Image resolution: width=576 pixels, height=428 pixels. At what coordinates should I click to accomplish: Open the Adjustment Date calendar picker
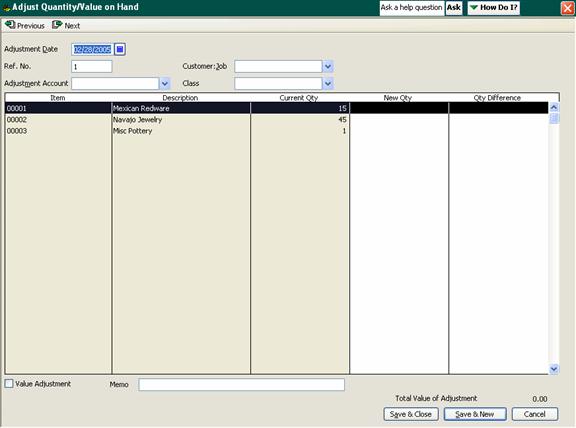tap(120, 49)
